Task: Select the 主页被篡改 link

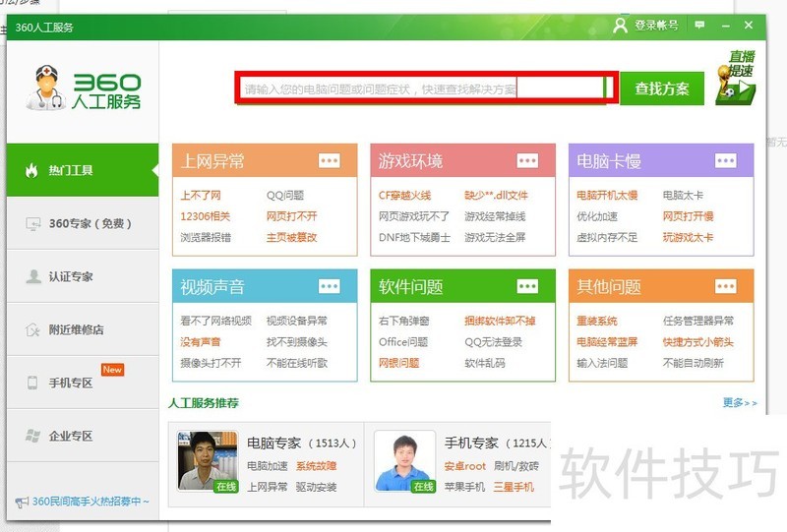Action: click(291, 237)
